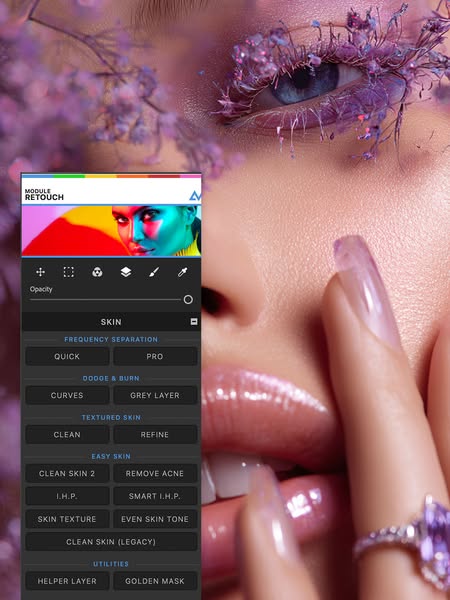
Task: Apply GREY LAYER dodge and burn
Action: click(155, 395)
